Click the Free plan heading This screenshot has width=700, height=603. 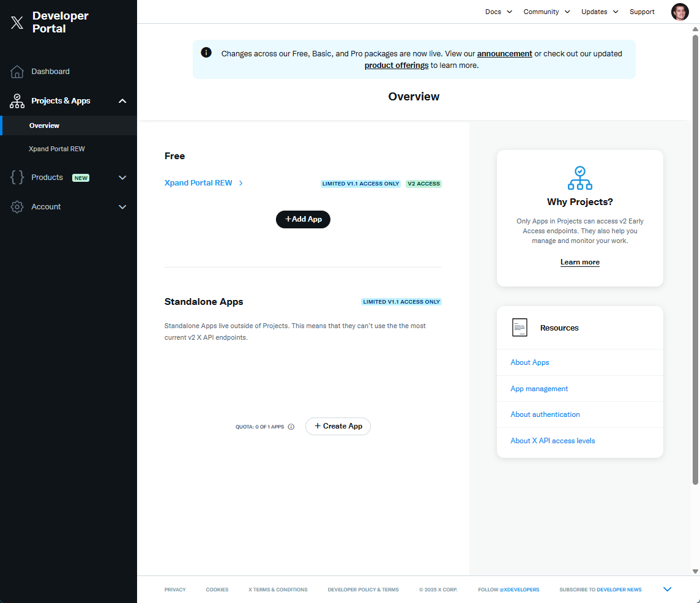point(174,156)
